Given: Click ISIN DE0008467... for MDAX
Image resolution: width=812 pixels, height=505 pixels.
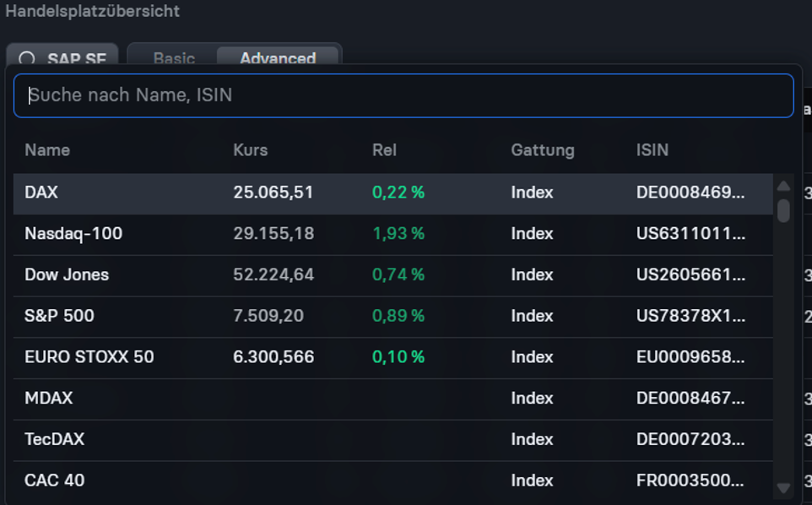Looking at the screenshot, I should tap(690, 399).
